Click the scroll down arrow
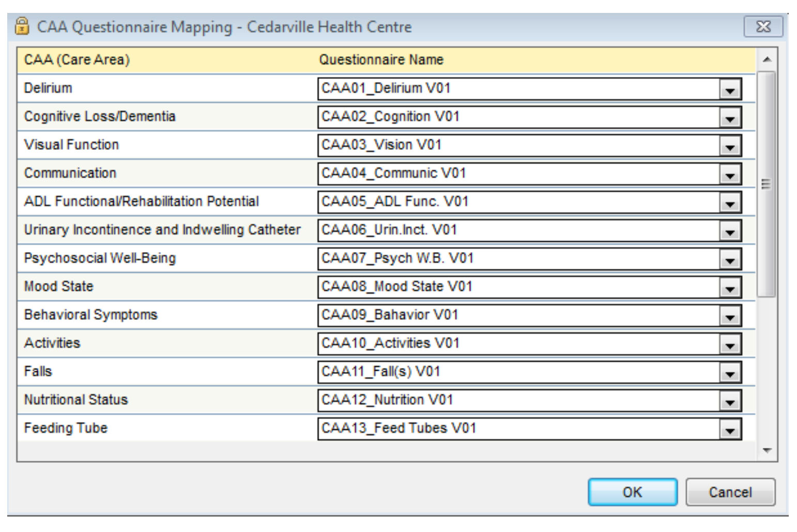Image resolution: width=797 pixels, height=532 pixels. pyautogui.click(x=767, y=450)
